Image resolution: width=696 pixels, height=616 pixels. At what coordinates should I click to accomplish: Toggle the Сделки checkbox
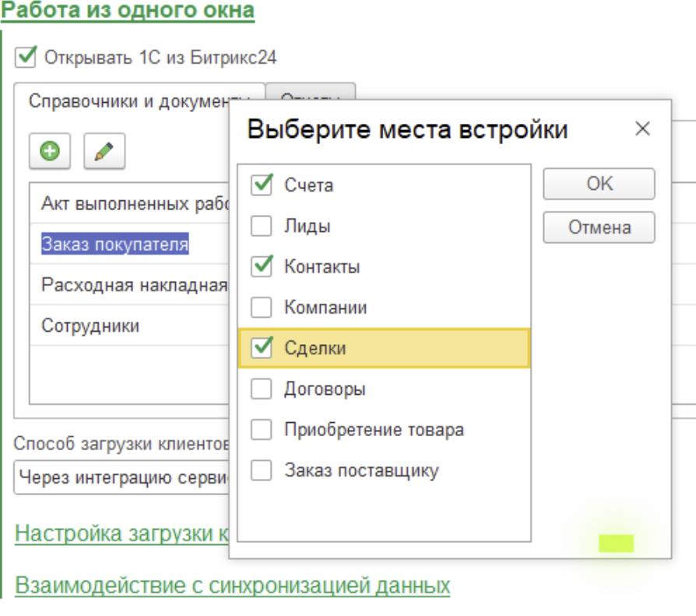pyautogui.click(x=263, y=348)
